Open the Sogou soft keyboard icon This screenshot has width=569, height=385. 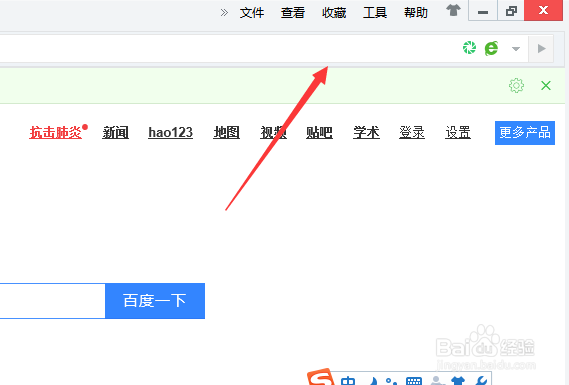414,381
